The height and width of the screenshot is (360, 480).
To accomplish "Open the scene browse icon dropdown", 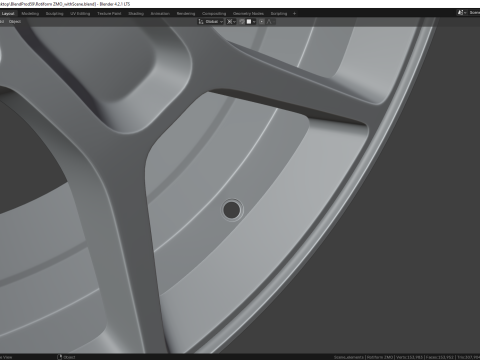I will coord(462,13).
